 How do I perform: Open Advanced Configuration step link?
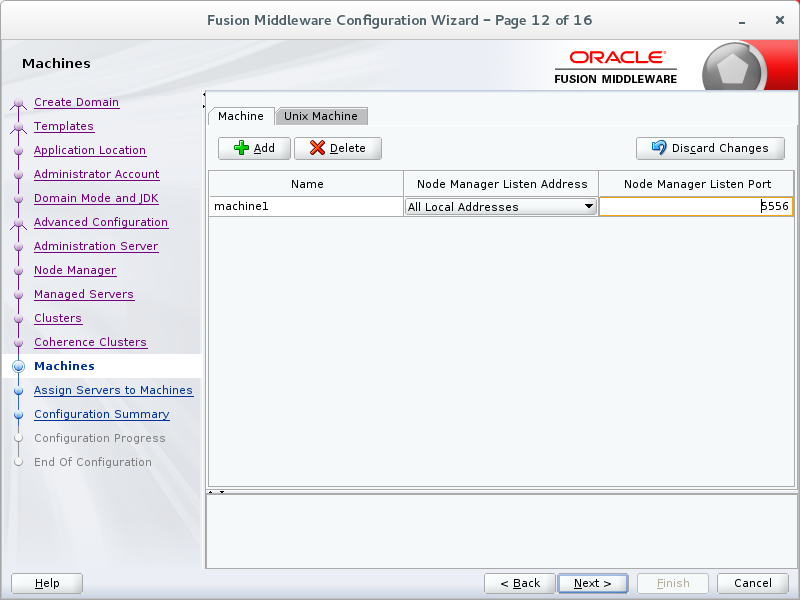click(101, 222)
